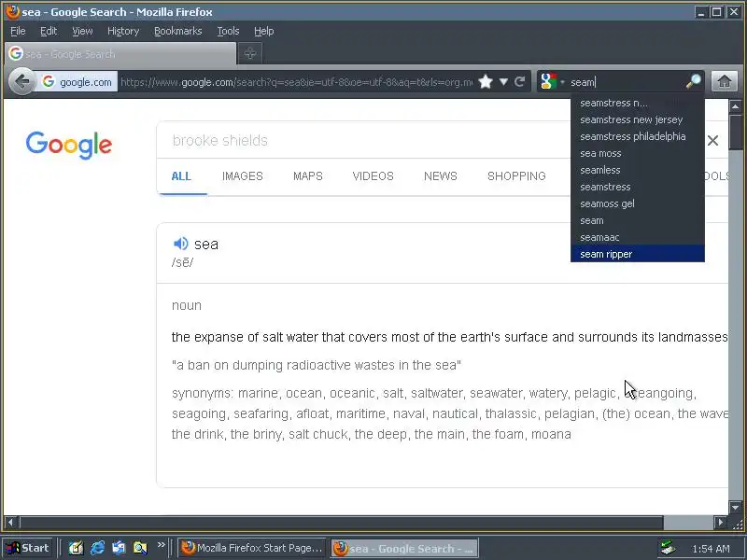Click the bookmark star icon

(x=486, y=82)
